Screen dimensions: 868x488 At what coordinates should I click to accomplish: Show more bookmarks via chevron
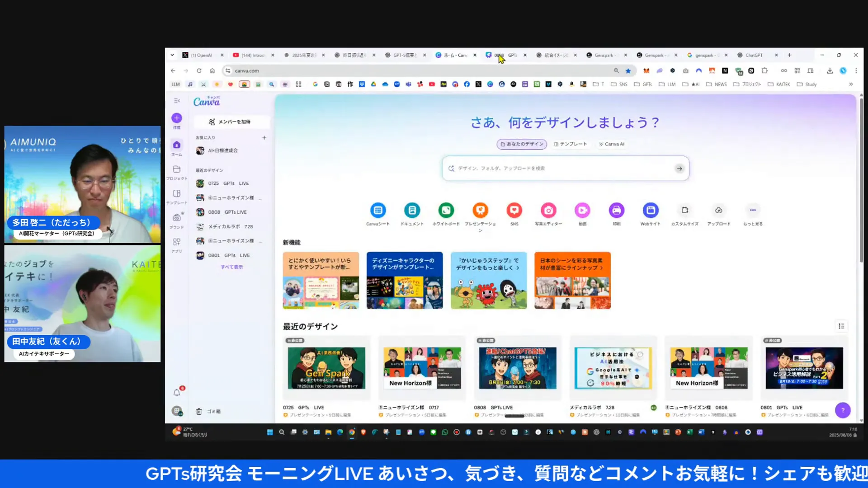pyautogui.click(x=851, y=84)
